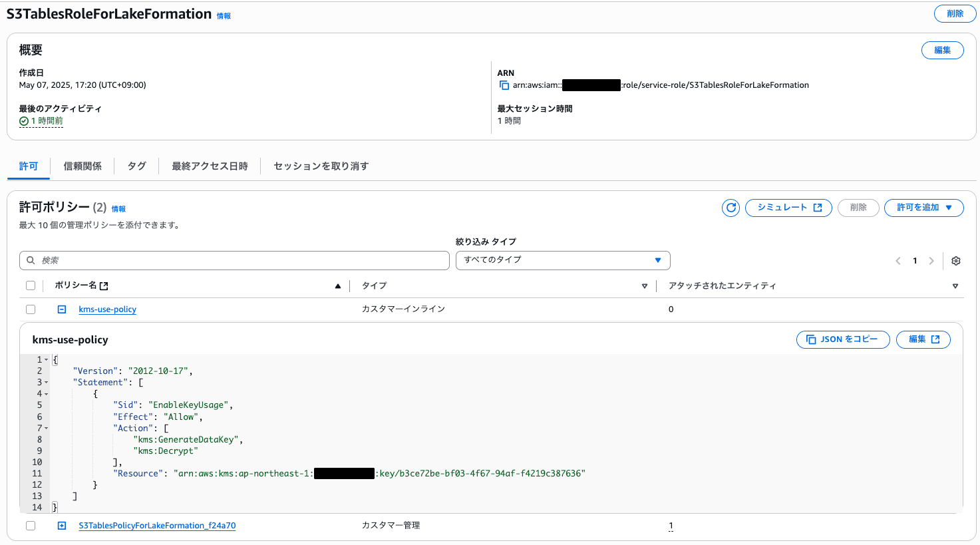Collapse the kms-use-policy row
The width and height of the screenshot is (980, 545).
pos(62,309)
